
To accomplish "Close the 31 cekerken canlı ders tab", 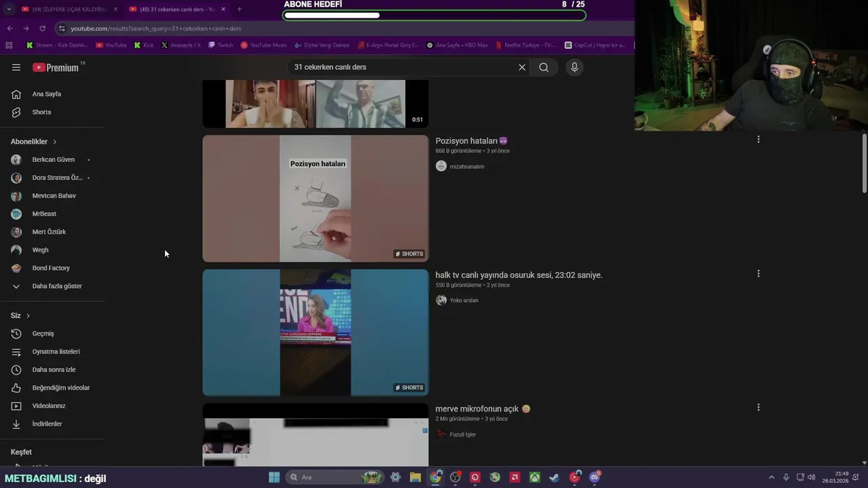I will 223,9.
